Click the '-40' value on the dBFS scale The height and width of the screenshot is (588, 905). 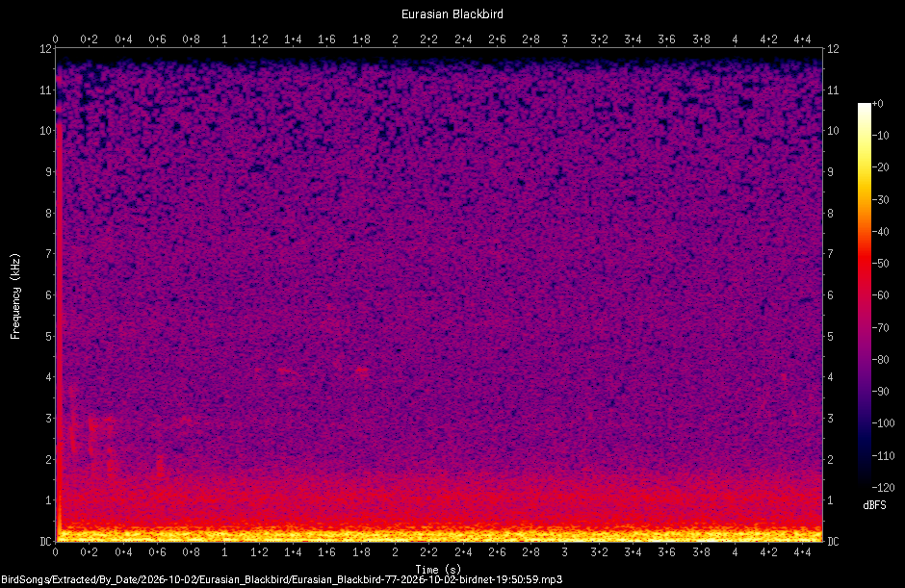pos(881,231)
